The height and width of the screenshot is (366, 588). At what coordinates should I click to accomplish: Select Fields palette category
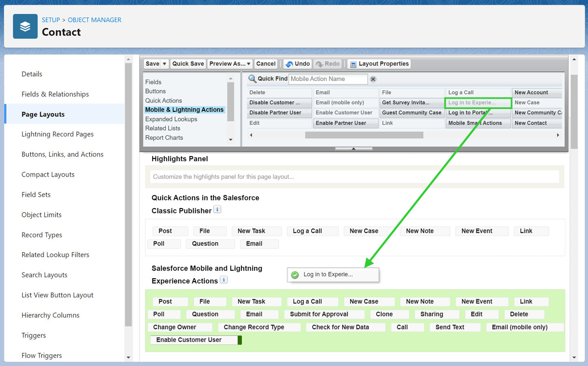pos(153,82)
